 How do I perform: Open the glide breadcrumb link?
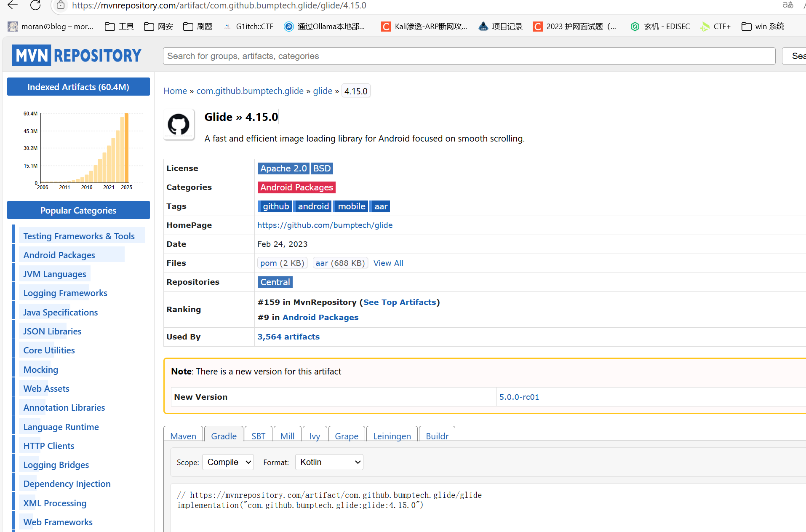(x=323, y=91)
